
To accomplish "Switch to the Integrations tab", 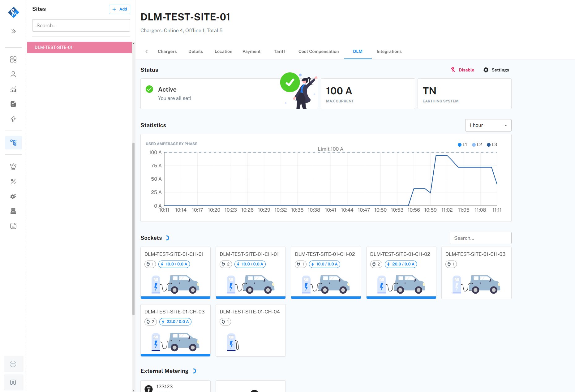I will pyautogui.click(x=389, y=51).
